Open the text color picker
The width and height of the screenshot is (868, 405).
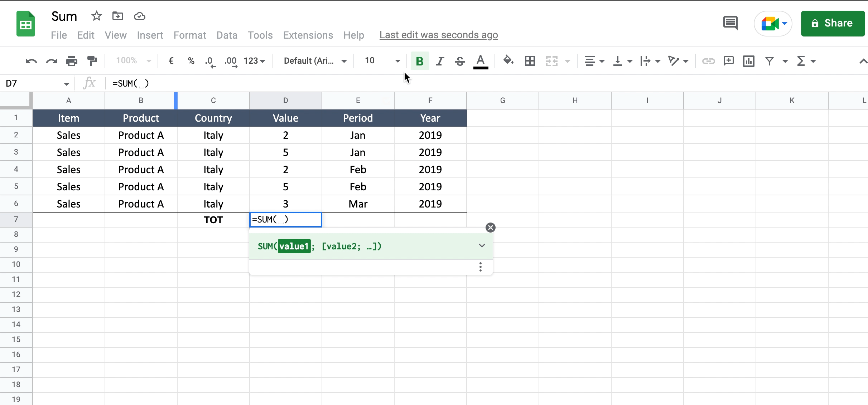click(481, 61)
